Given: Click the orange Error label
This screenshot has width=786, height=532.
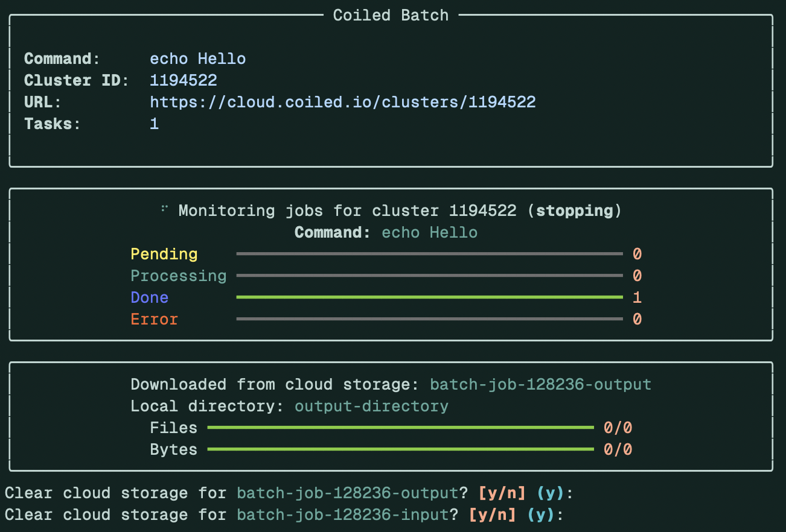Looking at the screenshot, I should (x=154, y=319).
